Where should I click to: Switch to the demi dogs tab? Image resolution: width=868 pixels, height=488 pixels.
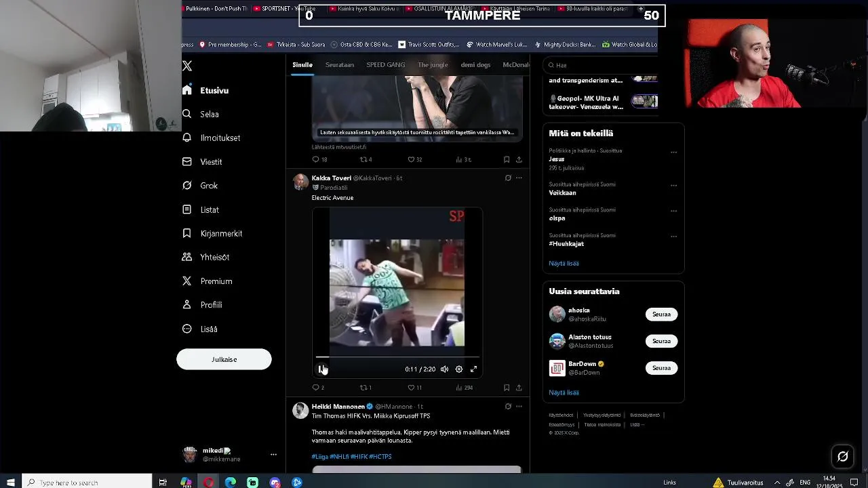[x=475, y=65]
